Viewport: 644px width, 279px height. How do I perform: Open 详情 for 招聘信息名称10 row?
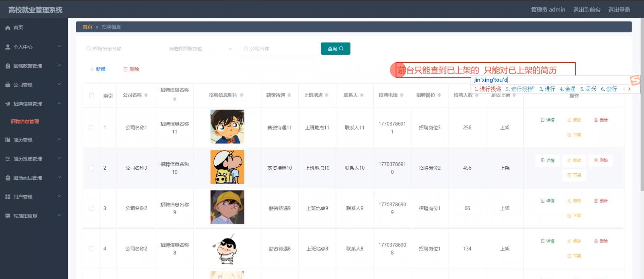point(547,161)
